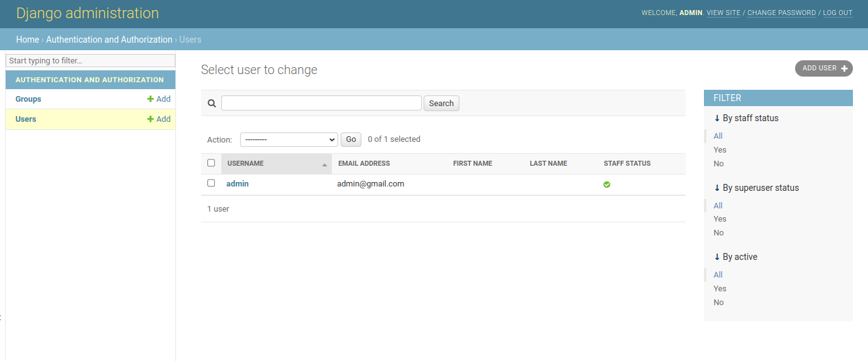Image resolution: width=868 pixels, height=361 pixels.
Task: Click the '0 of 1 selected' counter text
Action: [x=394, y=139]
